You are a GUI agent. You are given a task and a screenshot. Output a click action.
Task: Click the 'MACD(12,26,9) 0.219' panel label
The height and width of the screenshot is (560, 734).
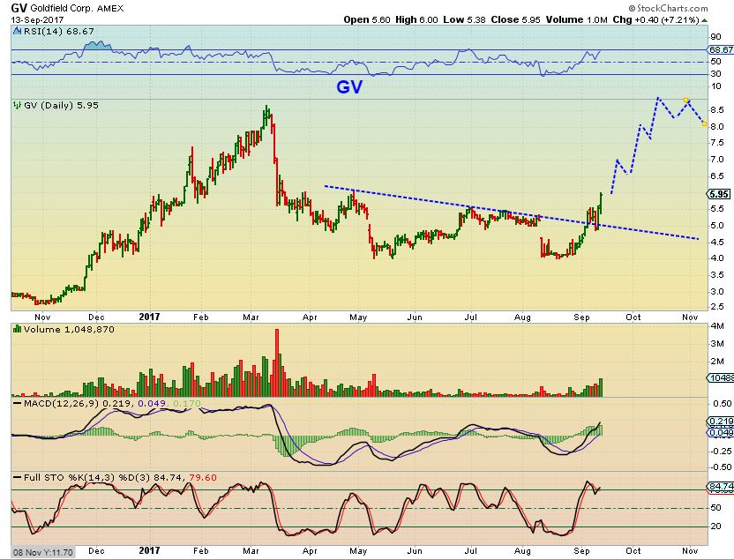coord(78,403)
